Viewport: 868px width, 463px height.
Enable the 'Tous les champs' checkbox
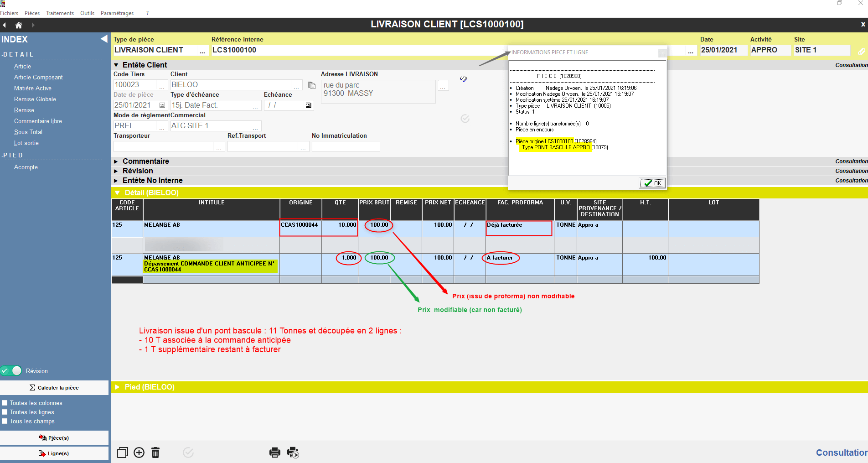[x=5, y=421]
